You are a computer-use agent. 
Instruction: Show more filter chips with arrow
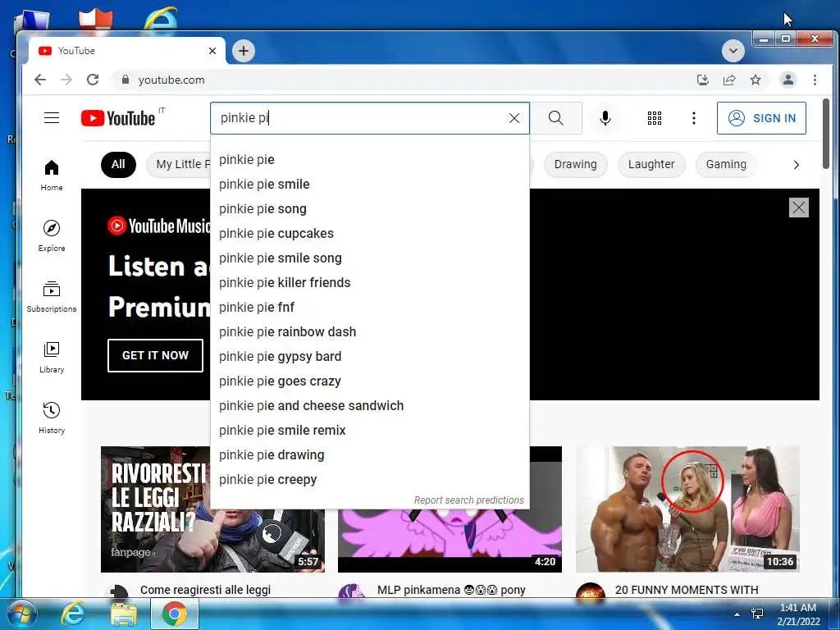point(796,164)
